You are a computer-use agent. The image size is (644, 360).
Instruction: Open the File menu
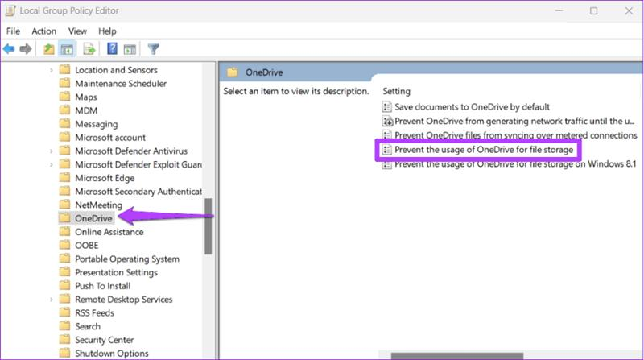tap(13, 31)
